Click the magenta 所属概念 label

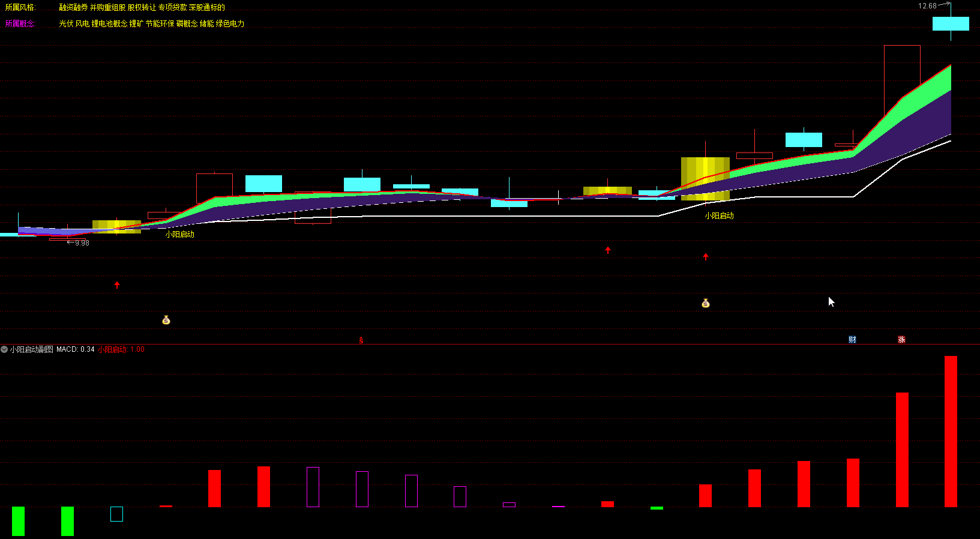(x=20, y=23)
